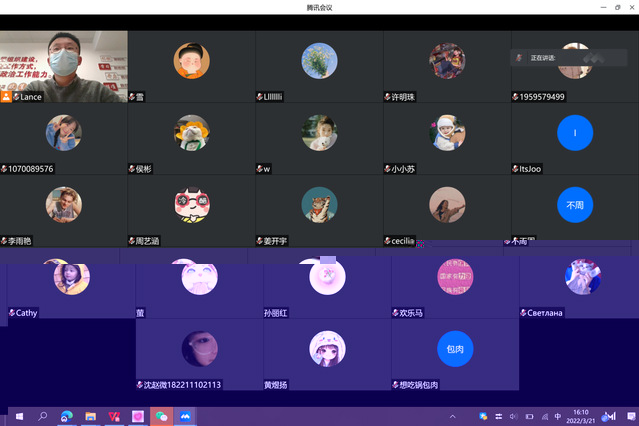Click the avatar of 1070089576
639x426 pixels.
64,133
